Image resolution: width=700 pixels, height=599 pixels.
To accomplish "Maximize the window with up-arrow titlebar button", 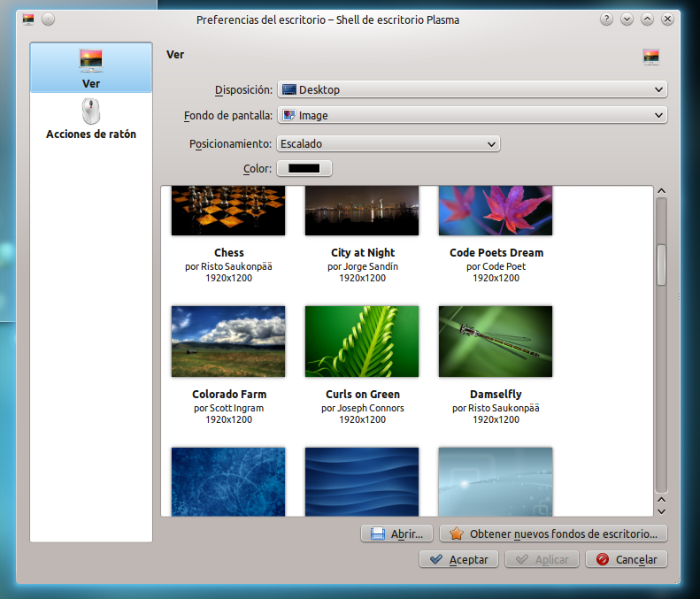I will pos(647,19).
